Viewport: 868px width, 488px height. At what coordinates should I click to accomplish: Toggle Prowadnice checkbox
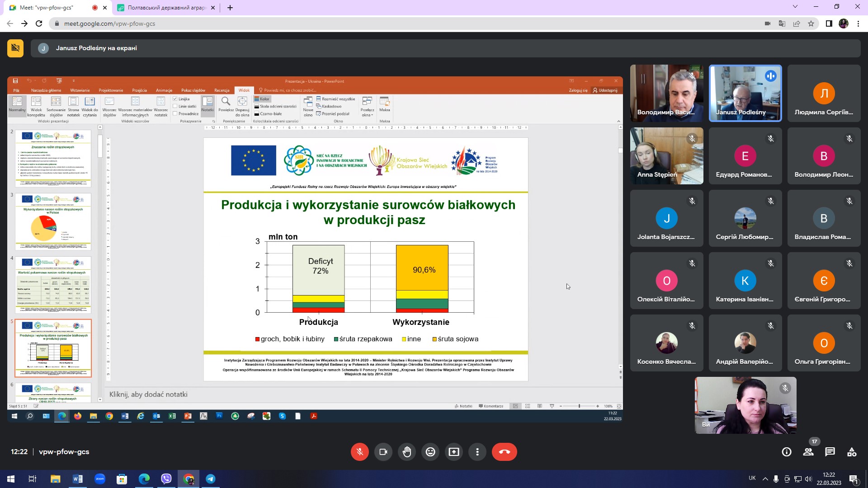click(175, 114)
